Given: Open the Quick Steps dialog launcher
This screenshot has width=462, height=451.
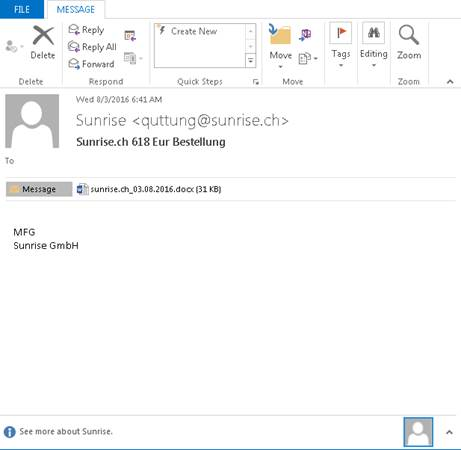Looking at the screenshot, I should (256, 82).
